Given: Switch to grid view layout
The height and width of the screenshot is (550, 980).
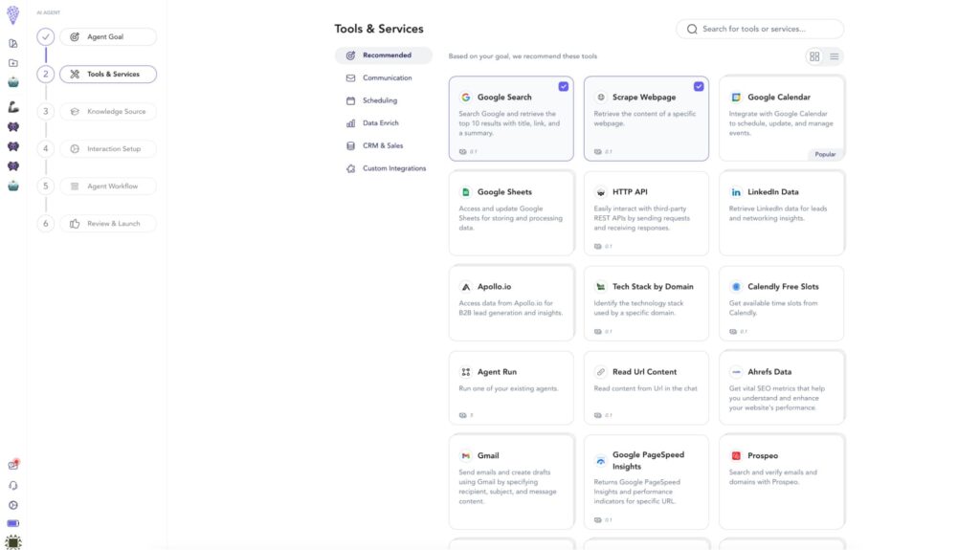Looking at the screenshot, I should 814,56.
